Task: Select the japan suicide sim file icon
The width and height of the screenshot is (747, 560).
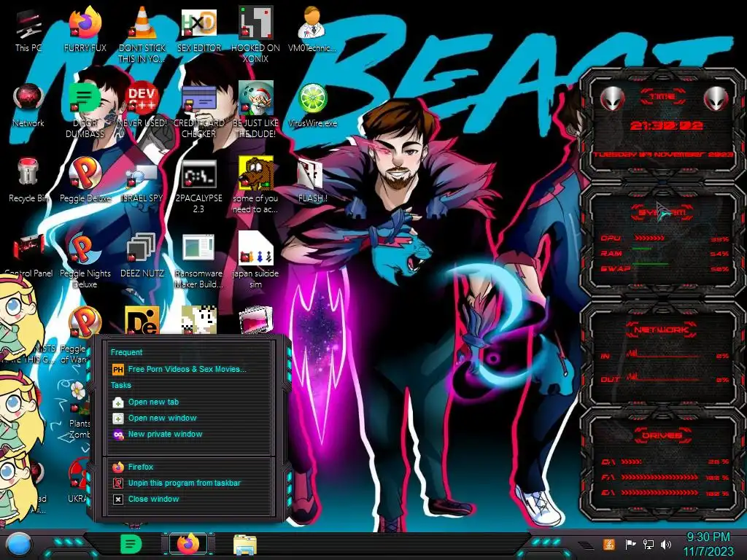Action: [x=255, y=261]
